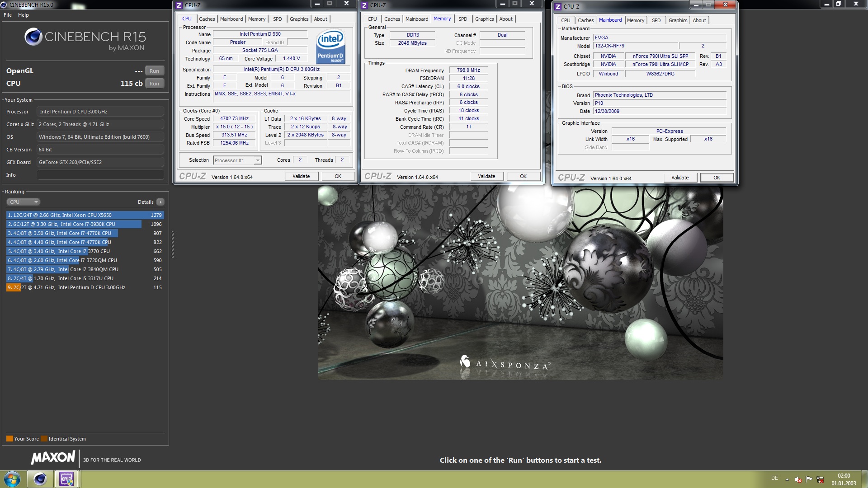868x488 pixels.
Task: Click the Intel Pentium D logo
Action: [331, 46]
